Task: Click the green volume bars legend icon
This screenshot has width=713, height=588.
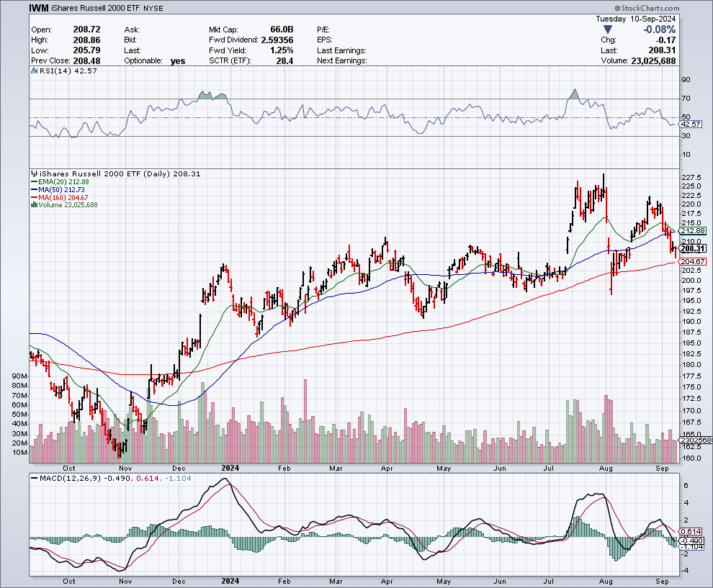Action: pos(33,205)
